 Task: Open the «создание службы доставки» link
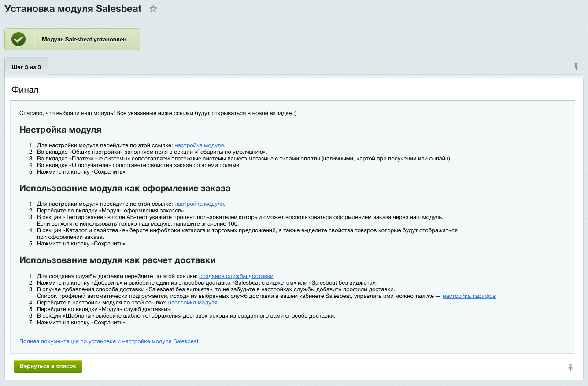tap(236, 276)
